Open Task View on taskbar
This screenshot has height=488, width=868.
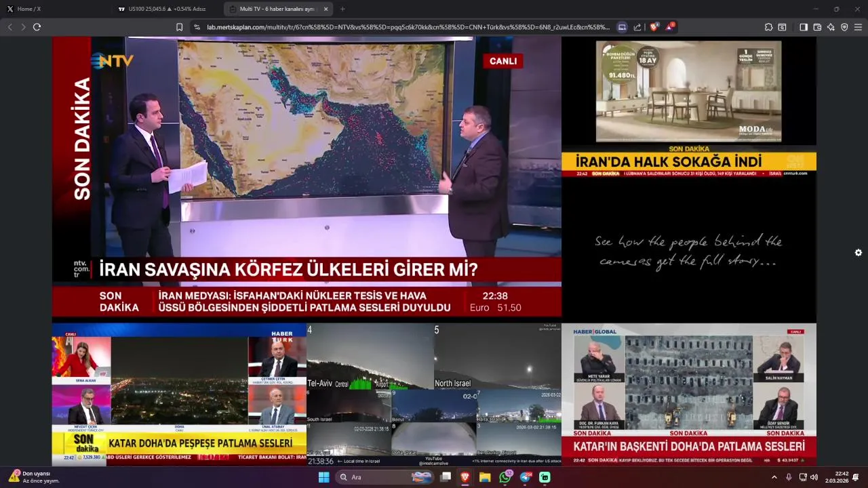446,477
